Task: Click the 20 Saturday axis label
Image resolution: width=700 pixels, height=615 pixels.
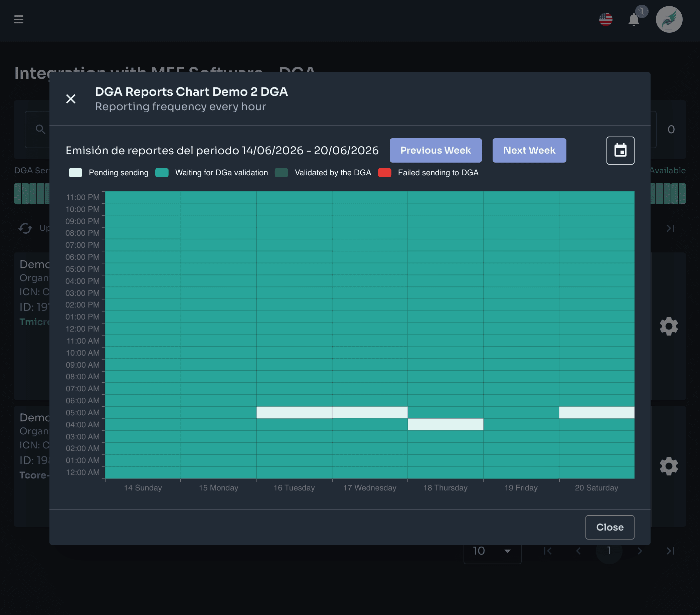Action: pyautogui.click(x=596, y=487)
